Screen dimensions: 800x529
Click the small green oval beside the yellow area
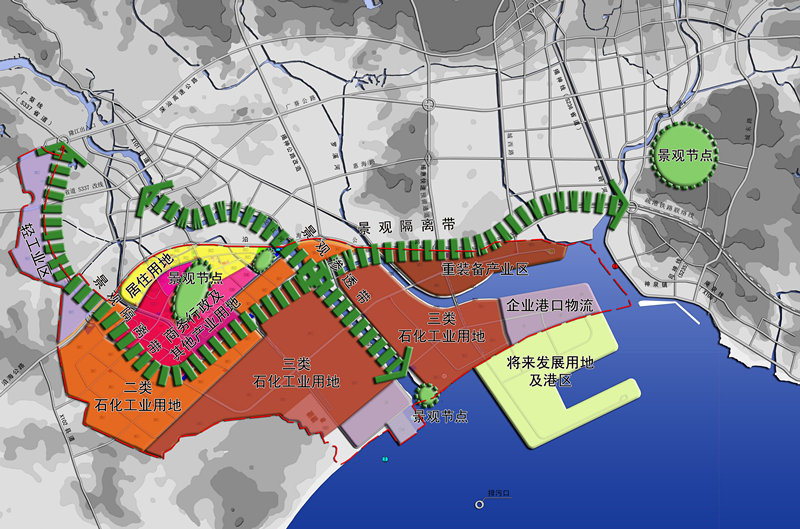pos(263,259)
